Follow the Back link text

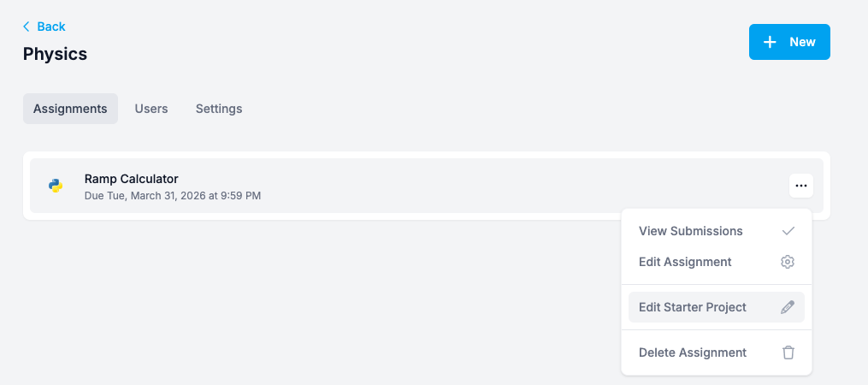[x=51, y=27]
